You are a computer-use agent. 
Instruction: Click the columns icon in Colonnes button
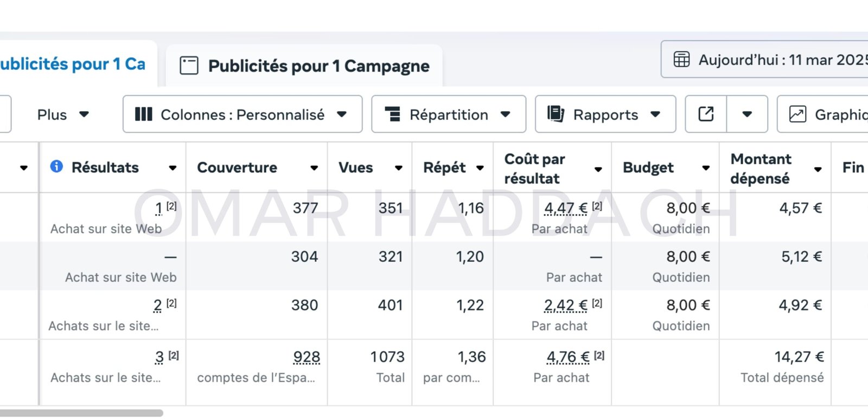click(x=143, y=114)
